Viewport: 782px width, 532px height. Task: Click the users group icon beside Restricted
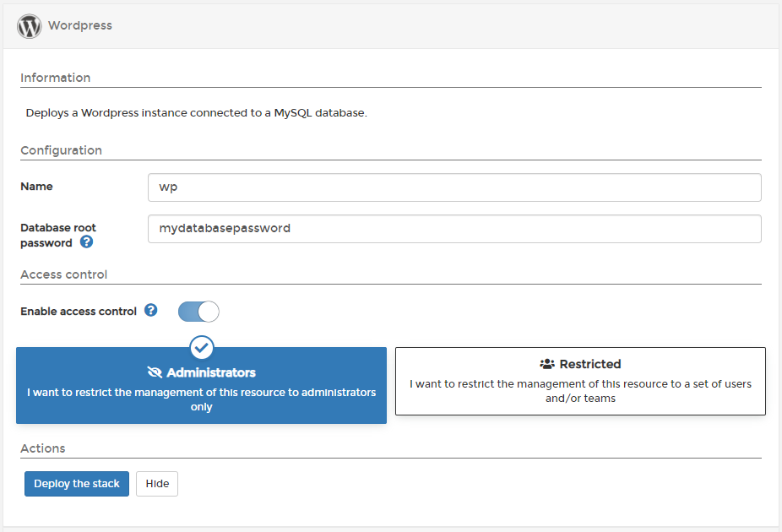click(547, 364)
